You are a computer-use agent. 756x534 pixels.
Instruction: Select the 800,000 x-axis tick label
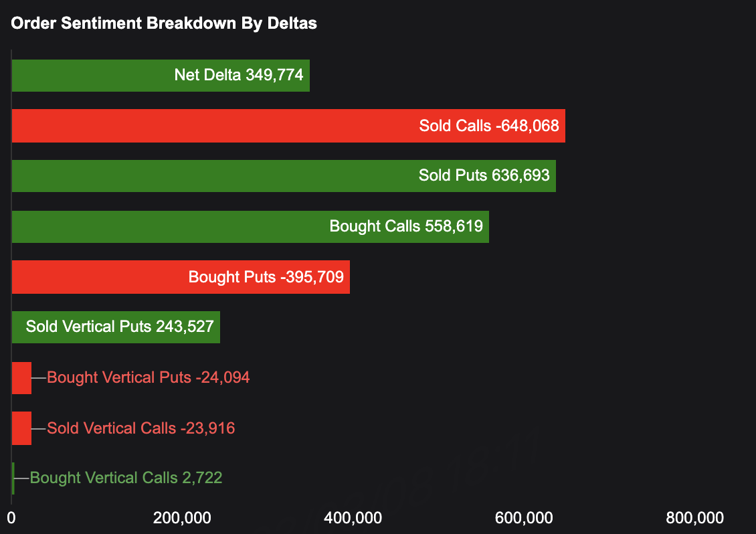tap(696, 518)
